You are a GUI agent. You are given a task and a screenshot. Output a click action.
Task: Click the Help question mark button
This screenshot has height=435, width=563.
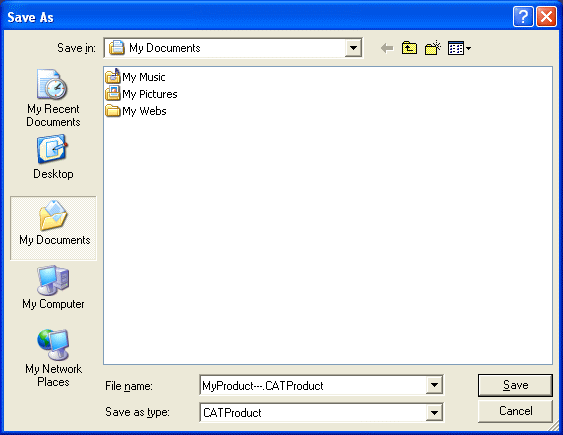click(x=523, y=17)
